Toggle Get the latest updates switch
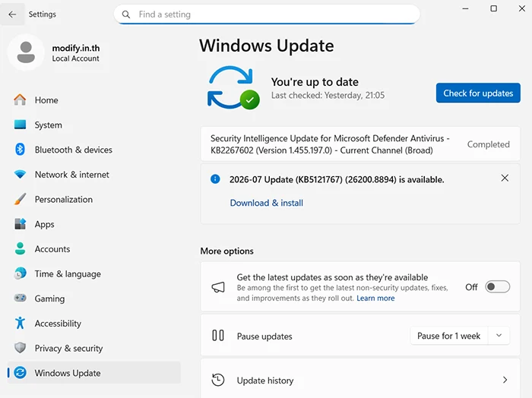 pyautogui.click(x=497, y=287)
